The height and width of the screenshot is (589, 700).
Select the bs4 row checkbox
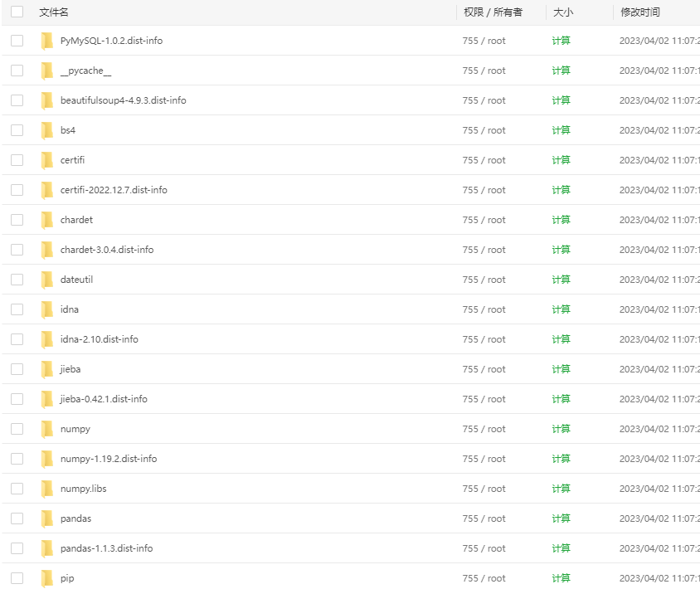tap(17, 130)
